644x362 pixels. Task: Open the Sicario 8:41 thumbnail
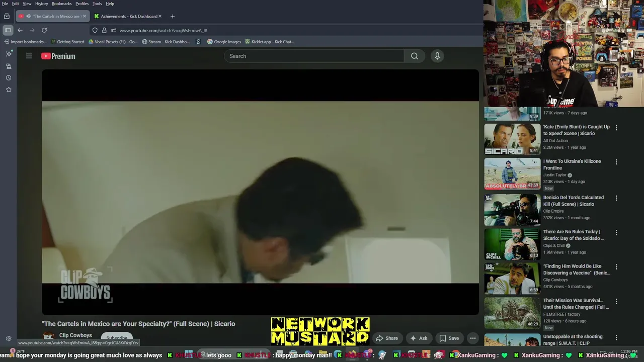(512, 139)
